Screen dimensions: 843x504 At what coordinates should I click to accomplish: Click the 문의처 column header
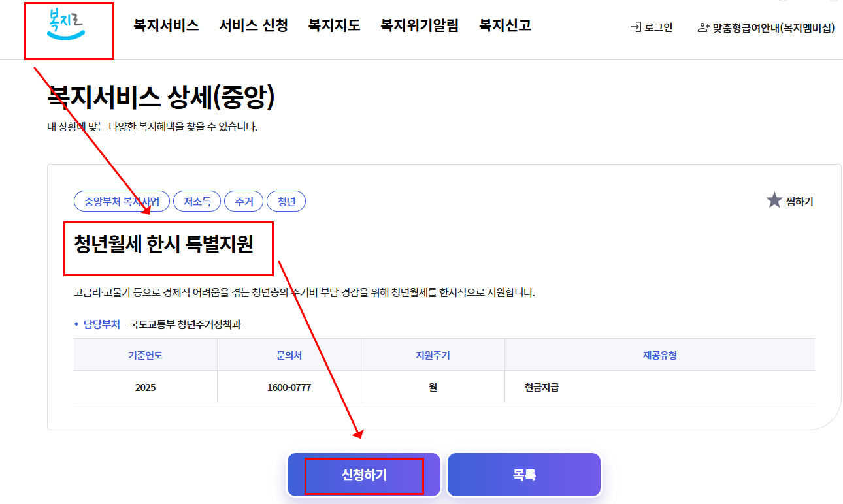pyautogui.click(x=289, y=355)
